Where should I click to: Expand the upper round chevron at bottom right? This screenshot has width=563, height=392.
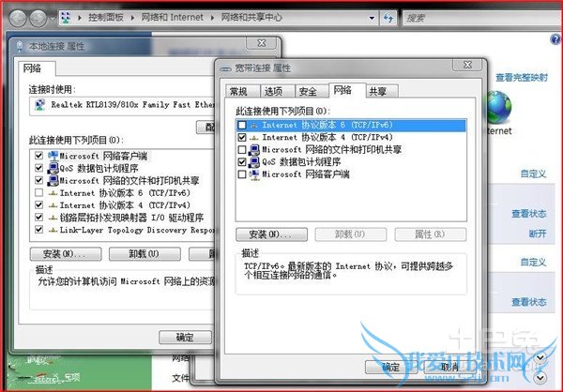point(540,357)
